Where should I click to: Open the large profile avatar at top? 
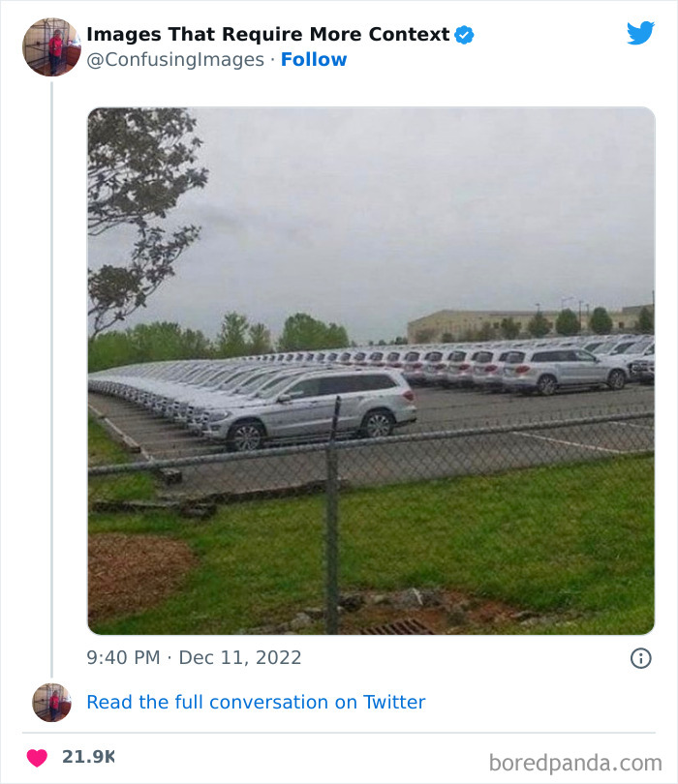[x=51, y=47]
